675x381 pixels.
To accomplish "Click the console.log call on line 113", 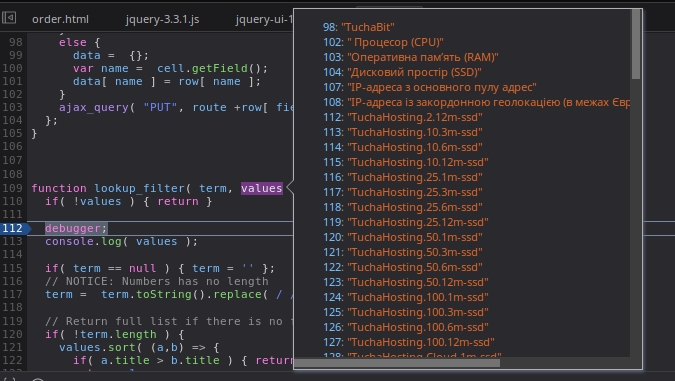I will tap(121, 241).
